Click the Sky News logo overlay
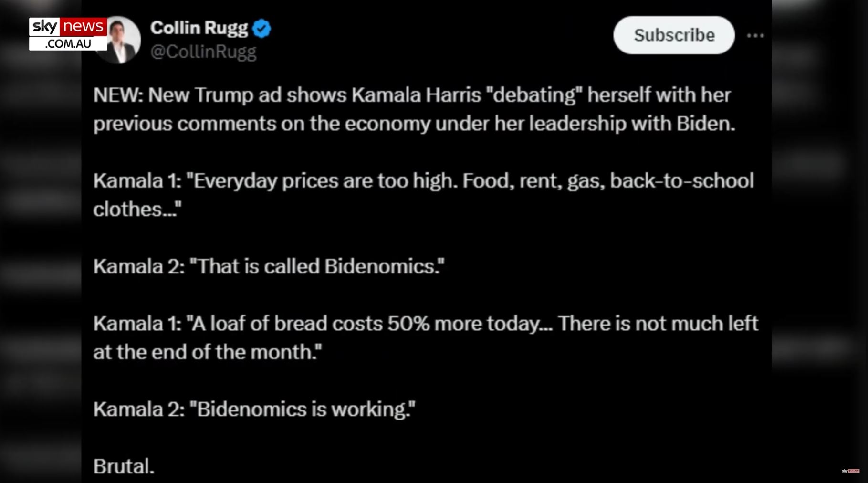The image size is (868, 483). pyautogui.click(x=68, y=34)
